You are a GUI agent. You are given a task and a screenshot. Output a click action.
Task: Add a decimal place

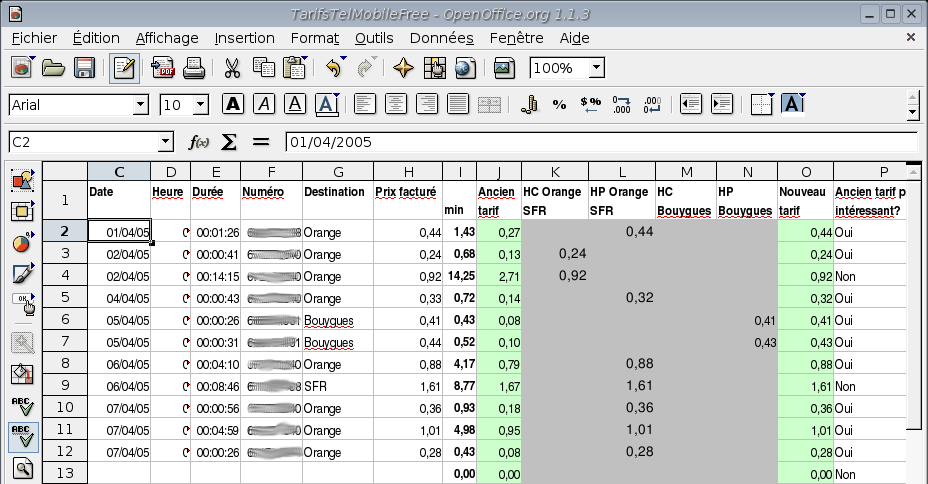[621, 105]
